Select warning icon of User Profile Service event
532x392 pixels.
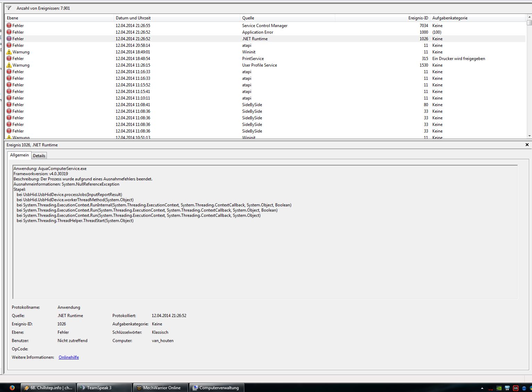pyautogui.click(x=9, y=65)
